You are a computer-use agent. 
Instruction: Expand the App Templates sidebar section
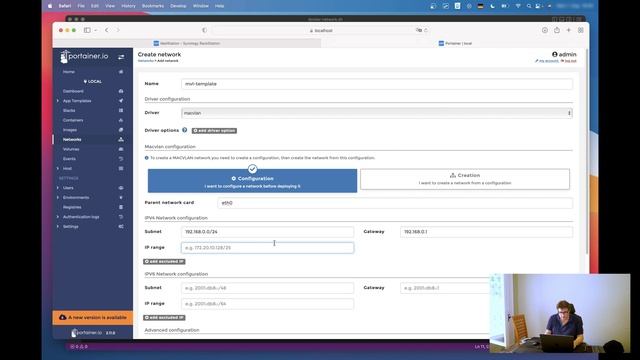coord(58,101)
